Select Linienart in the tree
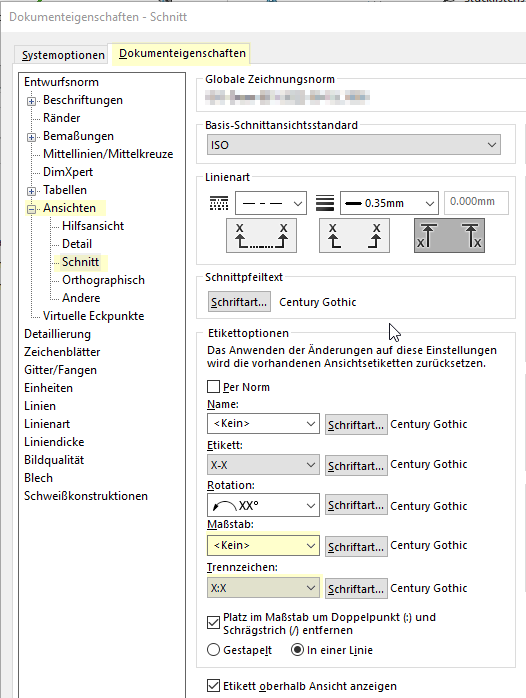The height and width of the screenshot is (698, 526). (47, 424)
